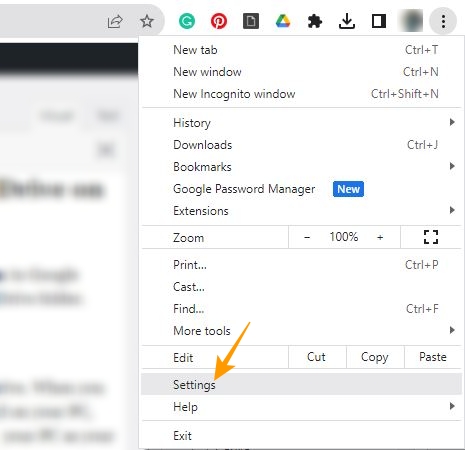This screenshot has width=465, height=450.
Task: Expand the Bookmarks submenu
Action: pos(301,167)
